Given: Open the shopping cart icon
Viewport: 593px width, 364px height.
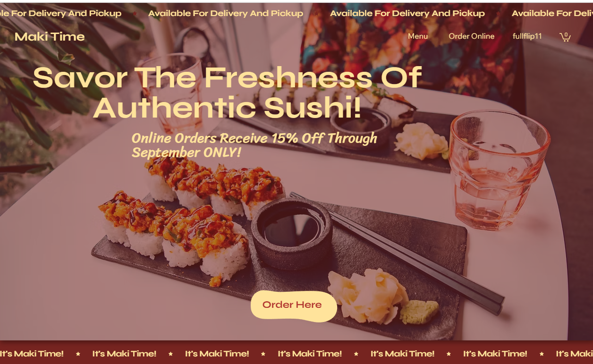Looking at the screenshot, I should coord(565,37).
